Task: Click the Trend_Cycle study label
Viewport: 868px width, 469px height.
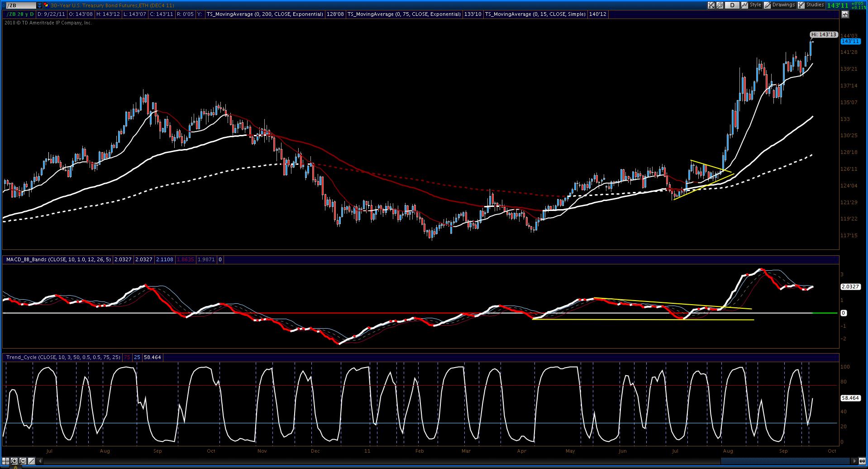Action: (63, 358)
